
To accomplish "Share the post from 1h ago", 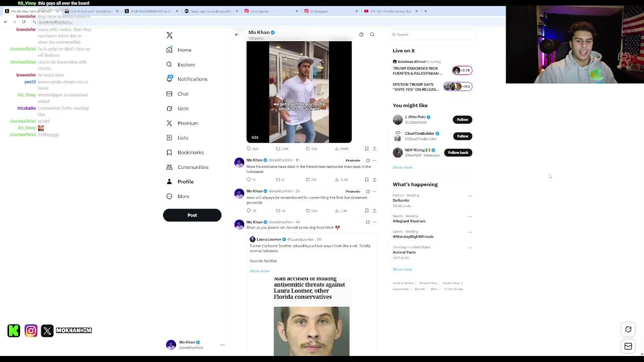I will pyautogui.click(x=374, y=179).
